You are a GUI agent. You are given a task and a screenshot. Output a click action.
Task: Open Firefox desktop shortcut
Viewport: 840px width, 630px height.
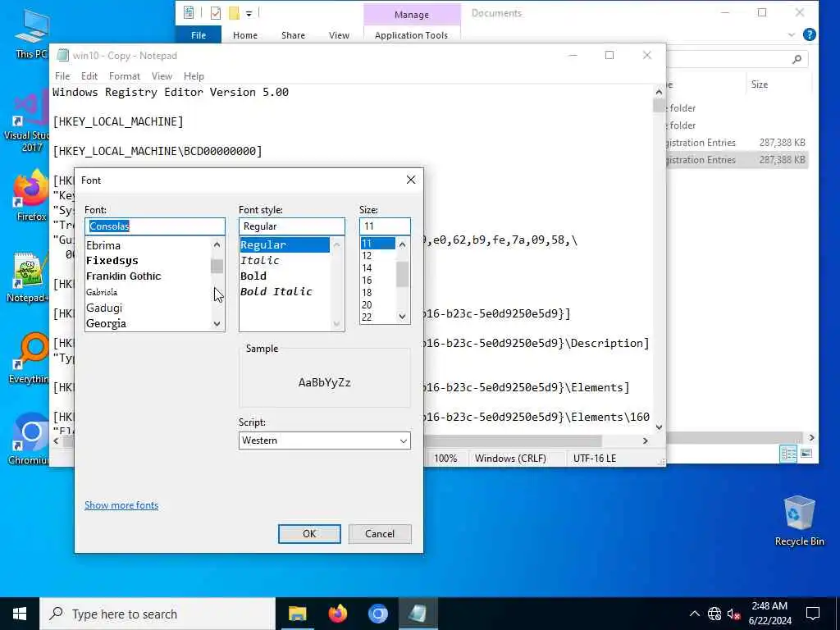point(31,195)
